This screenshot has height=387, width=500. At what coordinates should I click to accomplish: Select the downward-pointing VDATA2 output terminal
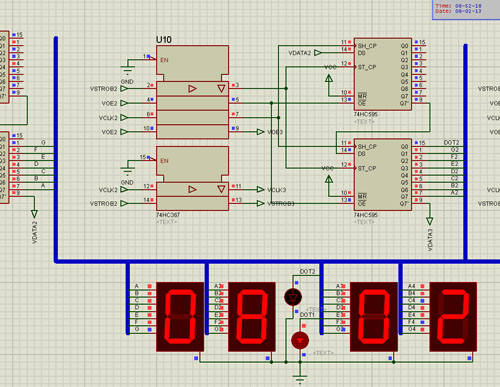[x=34, y=213]
